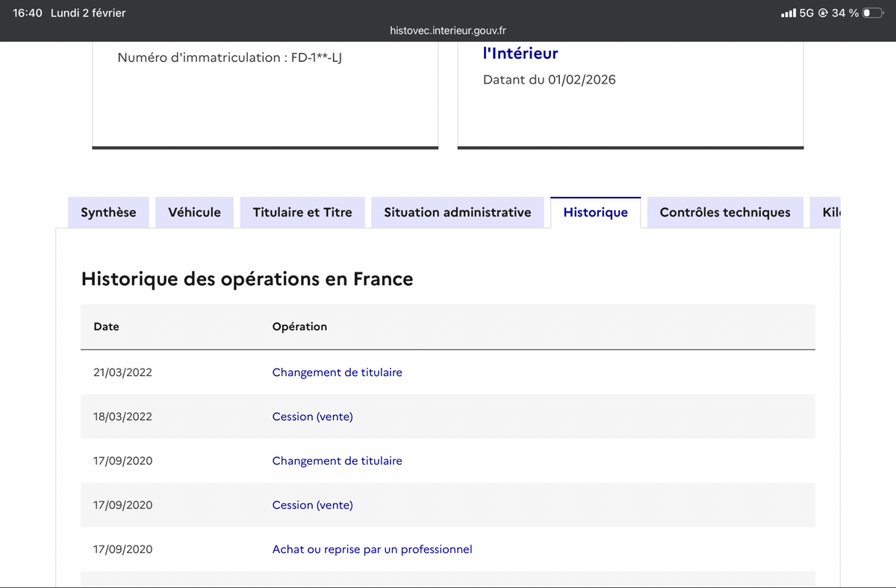Open the Situation administrative tab

(x=458, y=213)
